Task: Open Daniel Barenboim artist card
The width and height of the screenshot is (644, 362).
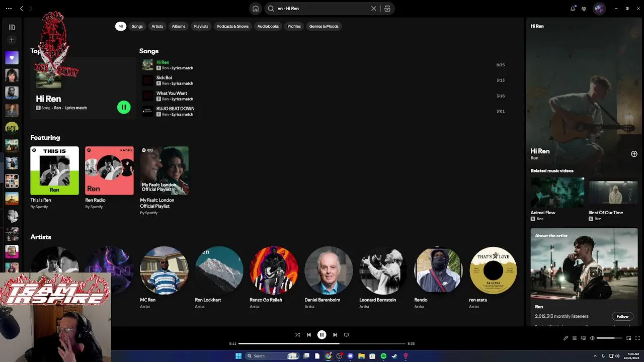Action: (x=329, y=277)
